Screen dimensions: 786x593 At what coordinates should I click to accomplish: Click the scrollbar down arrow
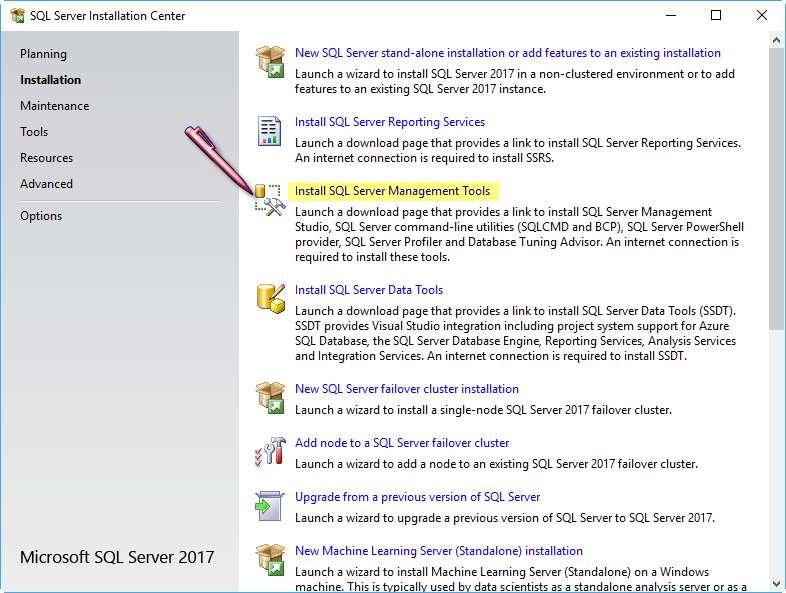pyautogui.click(x=776, y=584)
